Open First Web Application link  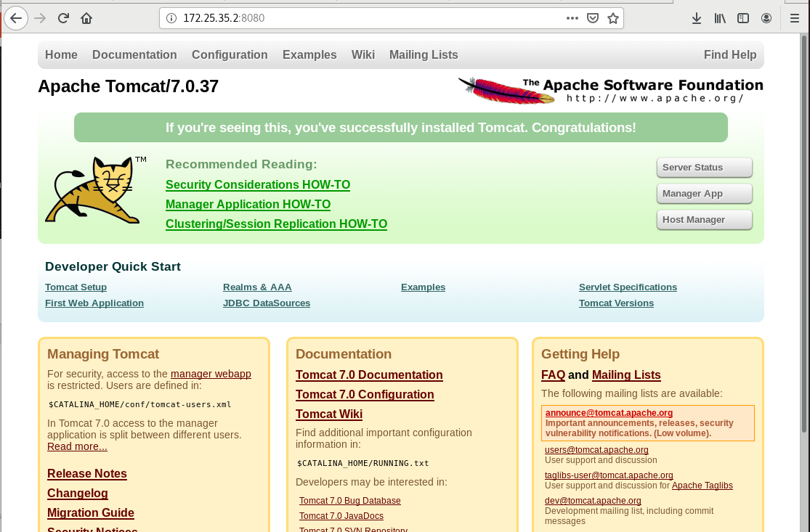pos(94,303)
